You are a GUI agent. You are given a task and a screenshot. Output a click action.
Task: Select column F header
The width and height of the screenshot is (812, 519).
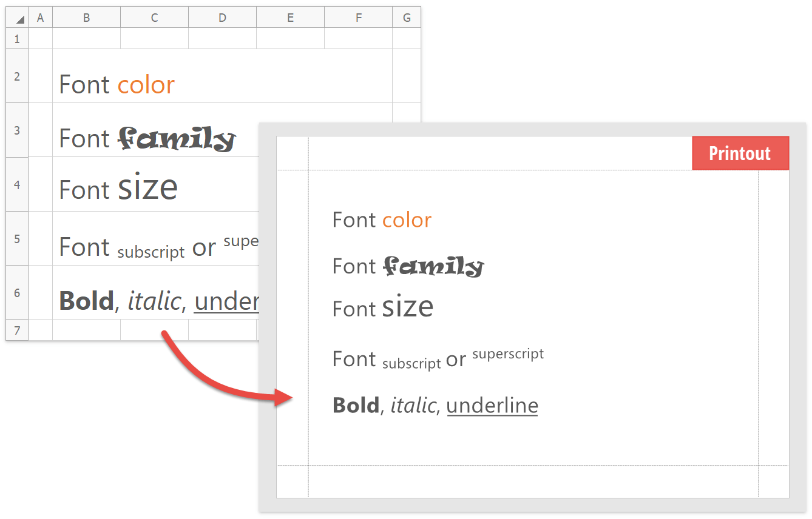pos(359,18)
